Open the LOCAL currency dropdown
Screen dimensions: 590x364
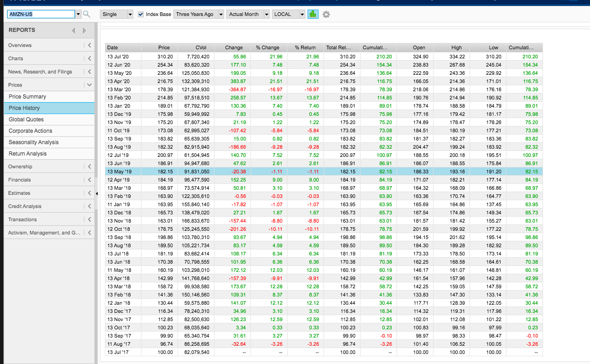click(x=288, y=14)
